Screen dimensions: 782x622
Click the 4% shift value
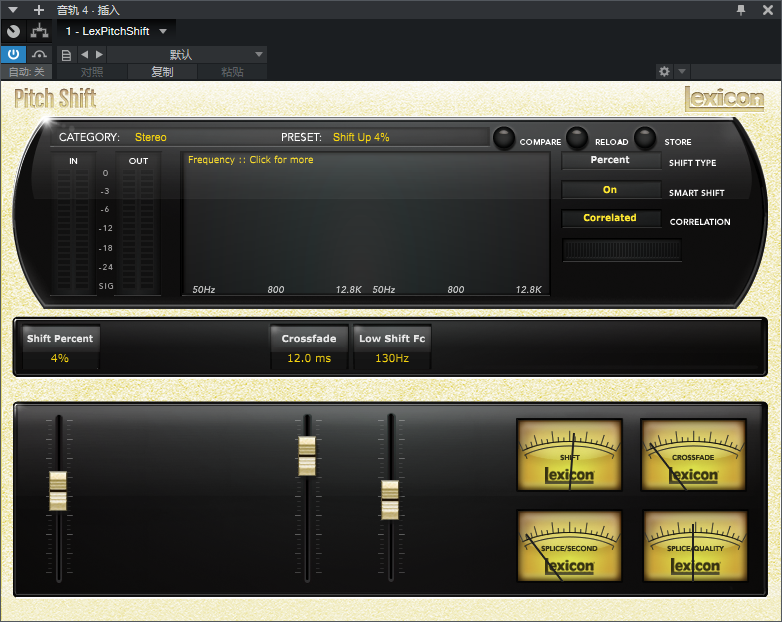(60, 358)
